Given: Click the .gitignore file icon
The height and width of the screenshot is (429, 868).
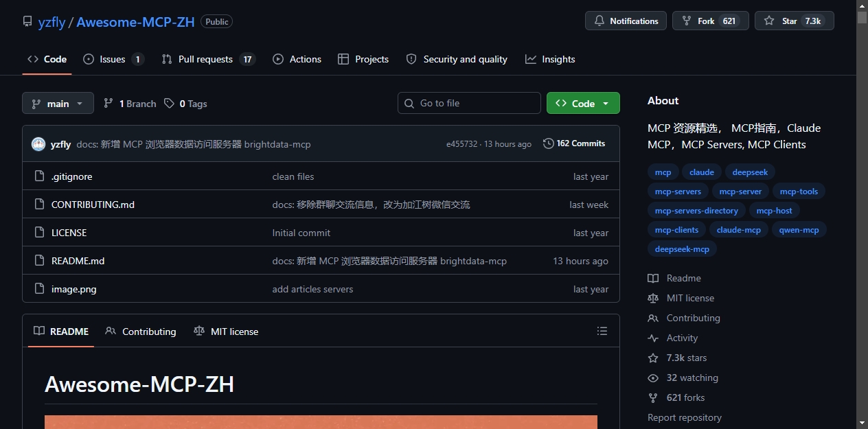Looking at the screenshot, I should [39, 176].
